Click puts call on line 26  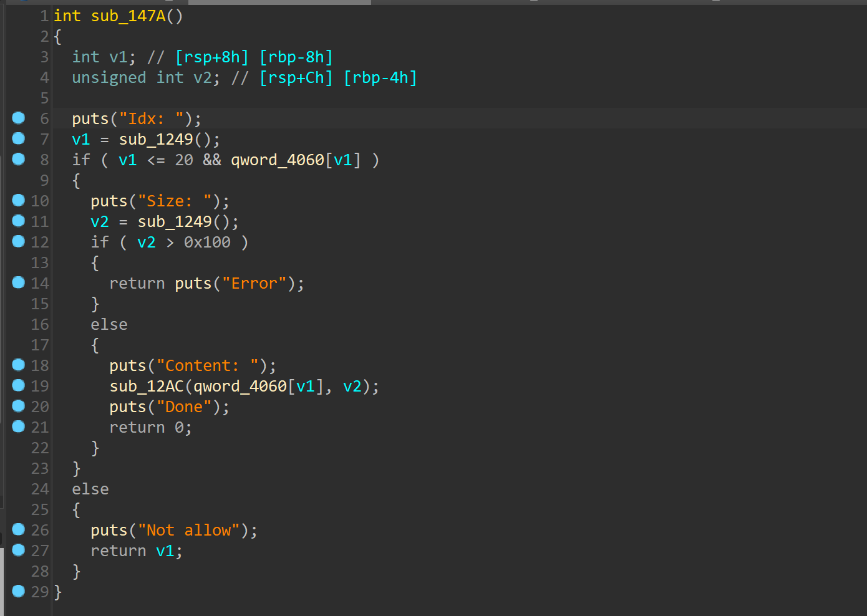click(109, 531)
